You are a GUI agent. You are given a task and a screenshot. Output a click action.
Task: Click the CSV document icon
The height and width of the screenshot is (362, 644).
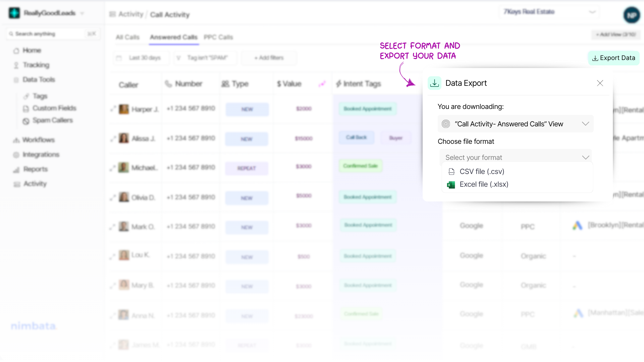(x=451, y=172)
